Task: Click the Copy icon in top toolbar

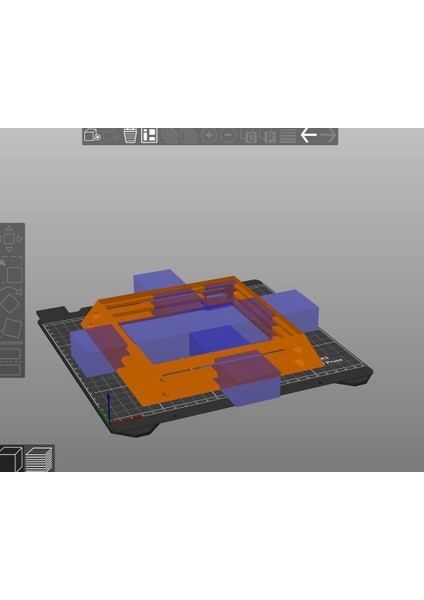Action: [x=170, y=136]
